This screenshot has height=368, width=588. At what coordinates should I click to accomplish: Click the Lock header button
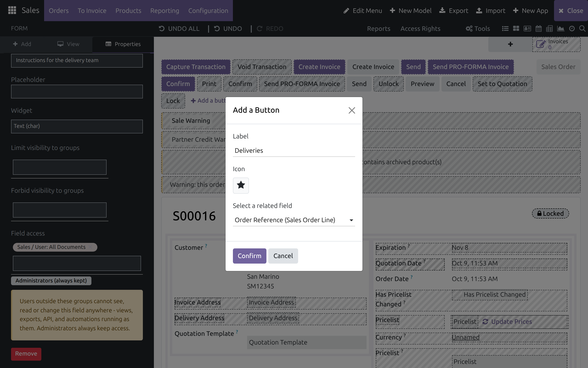pos(173,101)
